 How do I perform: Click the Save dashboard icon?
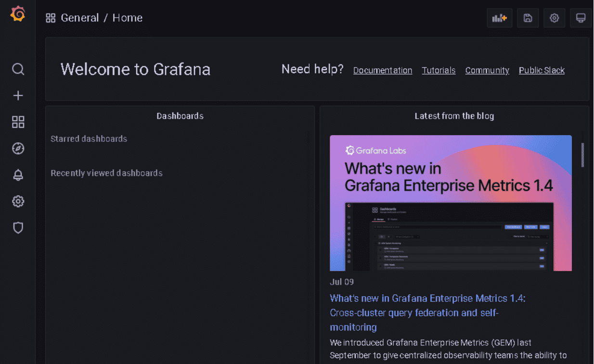528,18
